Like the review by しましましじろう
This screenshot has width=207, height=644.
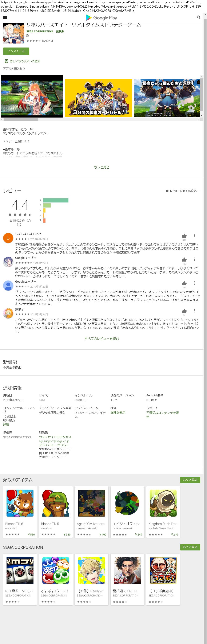(x=184, y=236)
